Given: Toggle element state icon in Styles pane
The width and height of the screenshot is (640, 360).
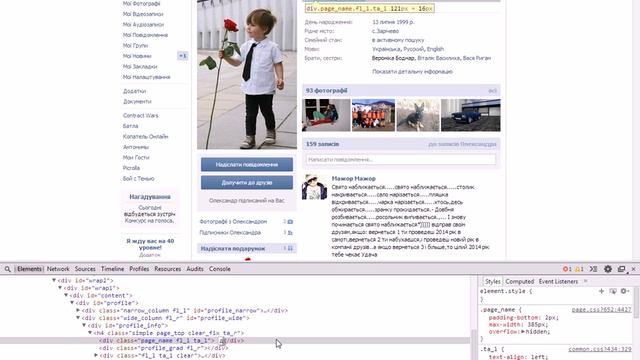Looking at the screenshot, I should coord(613,291).
